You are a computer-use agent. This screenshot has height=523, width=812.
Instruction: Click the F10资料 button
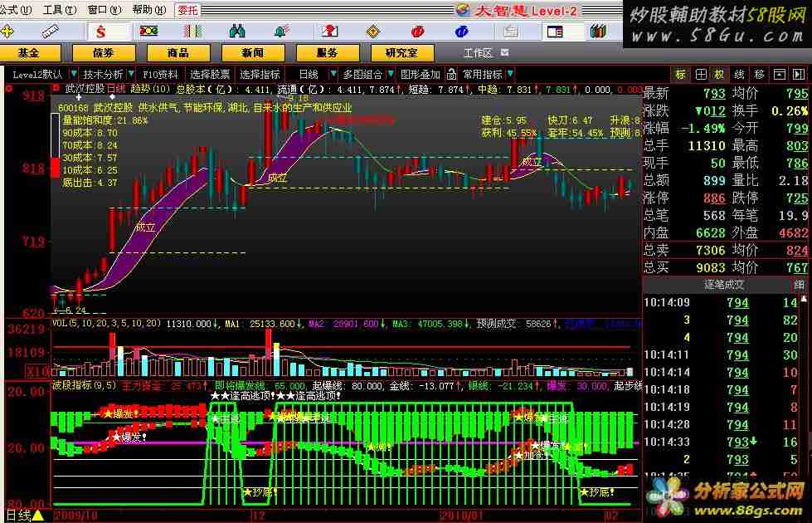(x=160, y=74)
